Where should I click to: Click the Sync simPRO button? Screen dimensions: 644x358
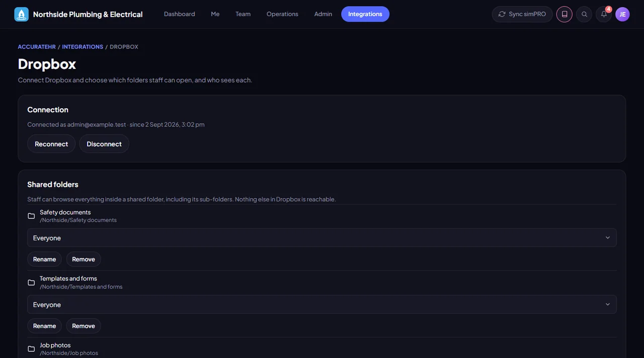pos(522,14)
